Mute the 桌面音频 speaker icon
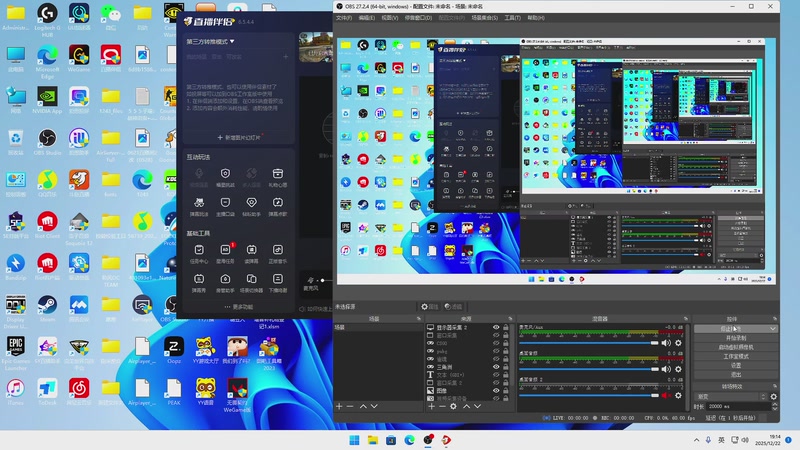 coord(666,369)
